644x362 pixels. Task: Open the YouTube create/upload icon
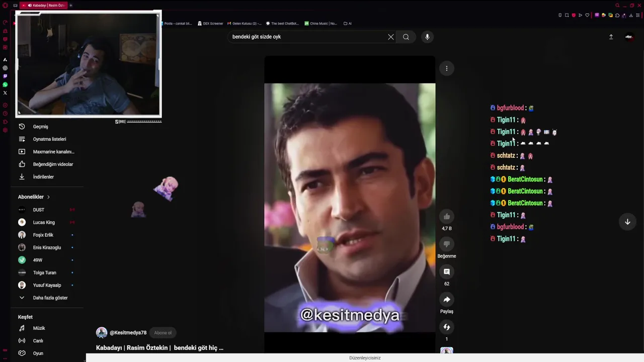[x=611, y=37]
